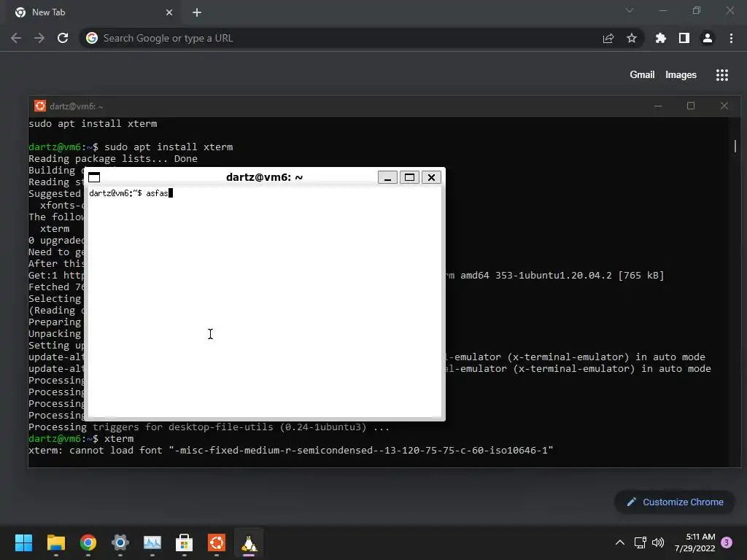Screen dimensions: 747x560
Task: Click the Chrome back arrow
Action: tap(16, 38)
